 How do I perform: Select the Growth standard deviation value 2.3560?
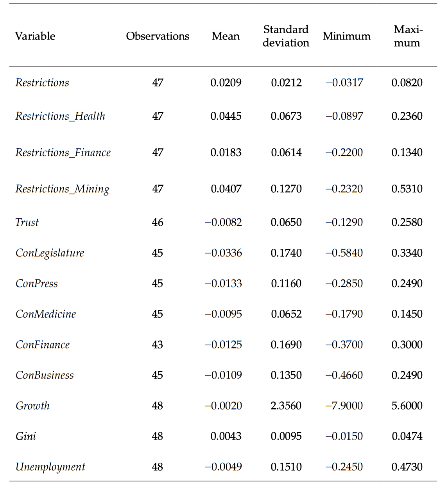pos(286,406)
